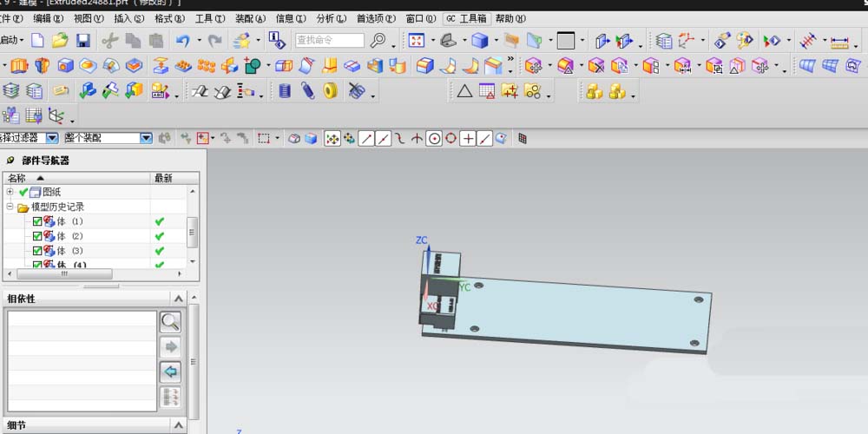Screen dimensions: 868x434
Task: Click the 查找命令 search field
Action: 329,41
